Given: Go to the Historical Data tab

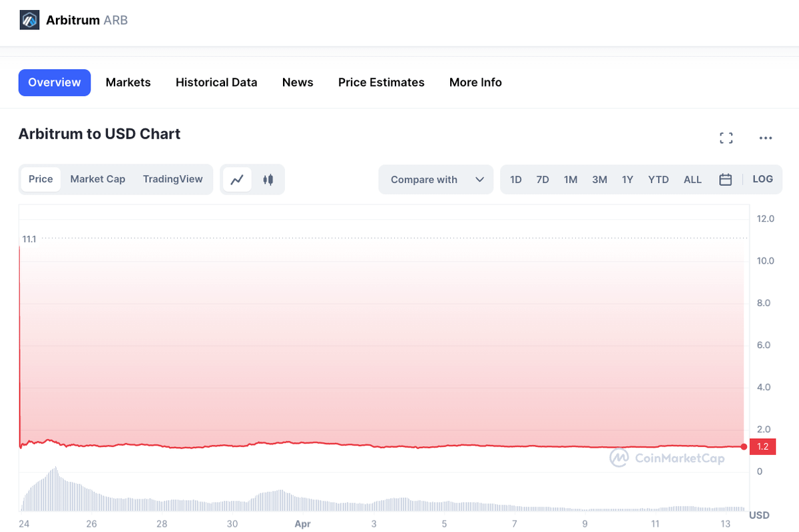Looking at the screenshot, I should point(216,83).
